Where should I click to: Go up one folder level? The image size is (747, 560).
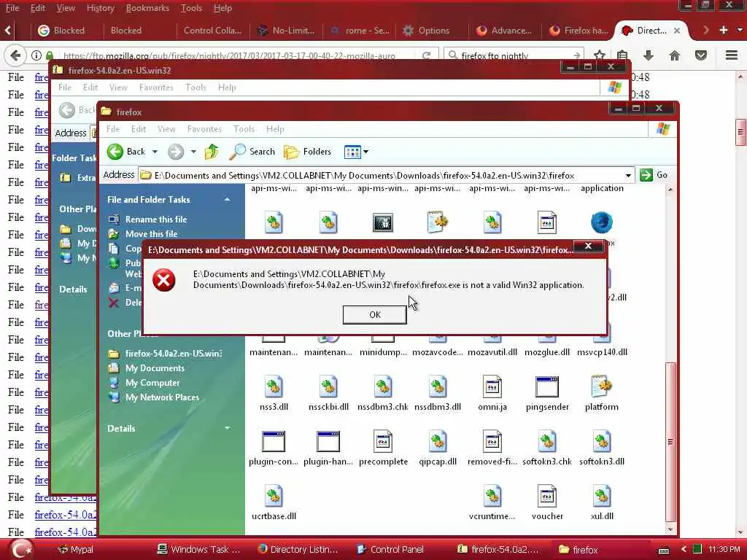(x=212, y=152)
